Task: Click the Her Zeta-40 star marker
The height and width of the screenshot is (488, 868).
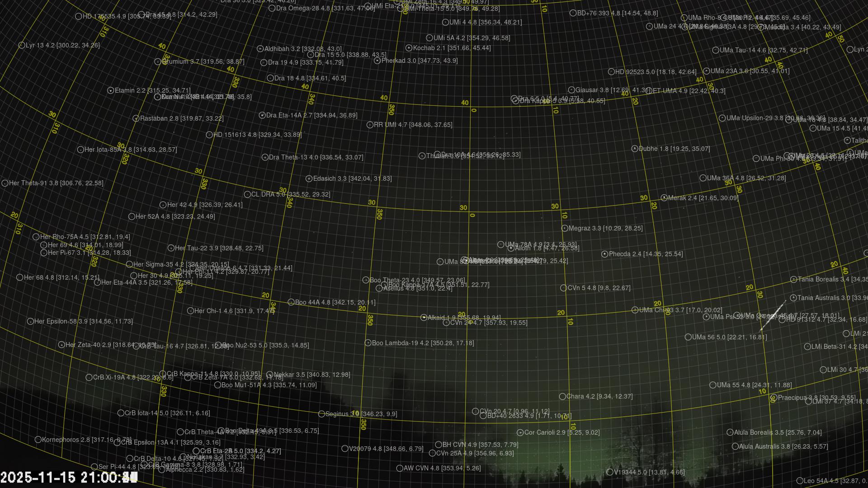Action: pyautogui.click(x=61, y=345)
